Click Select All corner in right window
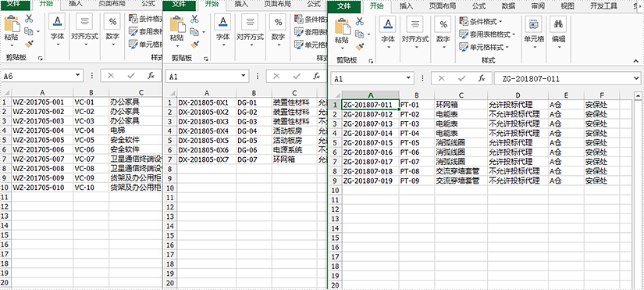This screenshot has width=644, height=290. pos(336,95)
